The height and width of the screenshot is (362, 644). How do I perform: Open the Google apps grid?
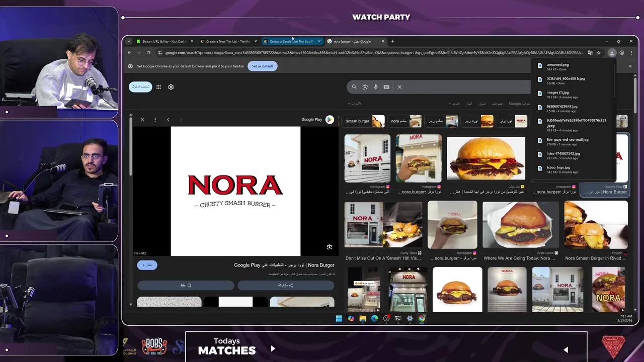click(158, 87)
